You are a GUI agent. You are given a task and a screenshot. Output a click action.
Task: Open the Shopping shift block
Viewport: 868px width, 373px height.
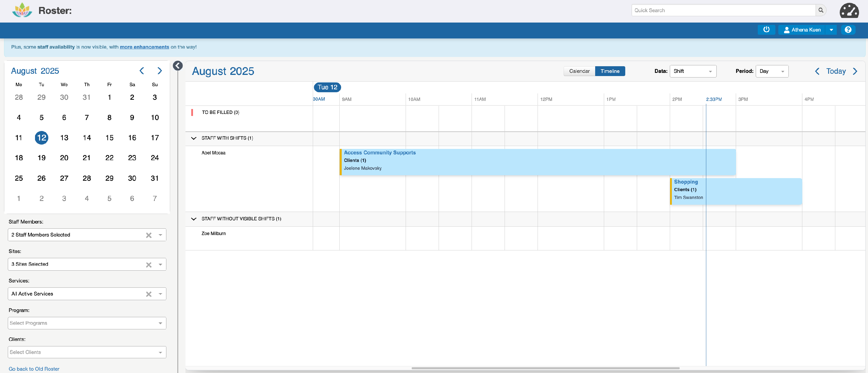coord(735,191)
